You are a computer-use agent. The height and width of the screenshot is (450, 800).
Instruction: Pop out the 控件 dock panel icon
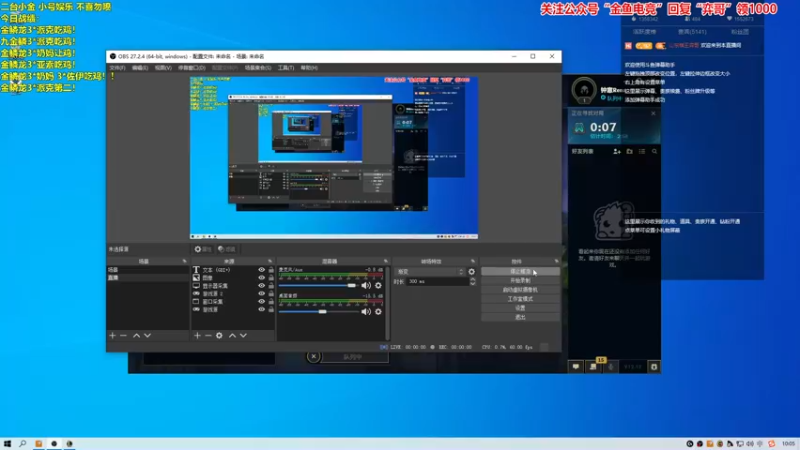click(x=556, y=261)
